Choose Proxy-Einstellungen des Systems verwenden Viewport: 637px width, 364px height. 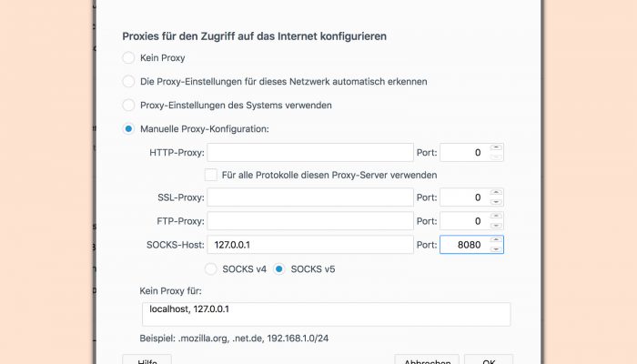[128, 105]
